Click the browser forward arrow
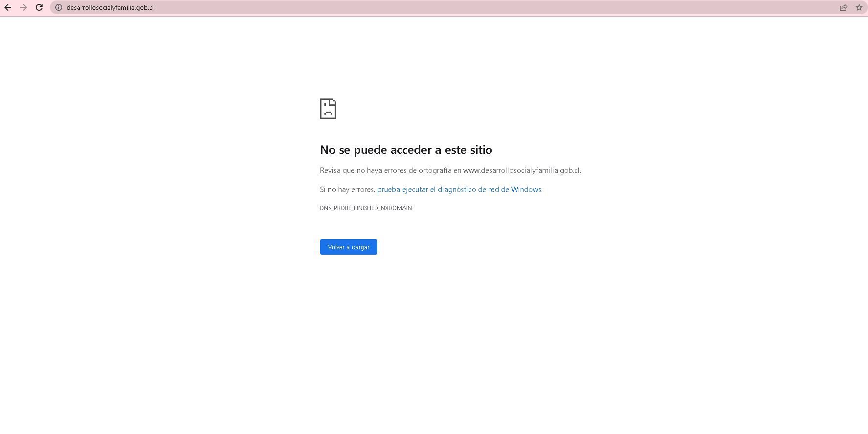Image resolution: width=868 pixels, height=434 pixels. click(x=23, y=7)
